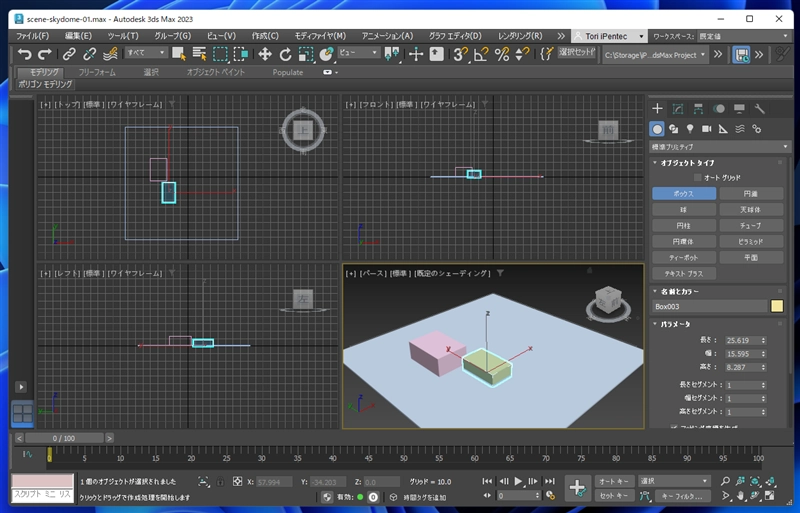Toggle the セット キー set key mode
The image size is (800, 513).
(616, 495)
